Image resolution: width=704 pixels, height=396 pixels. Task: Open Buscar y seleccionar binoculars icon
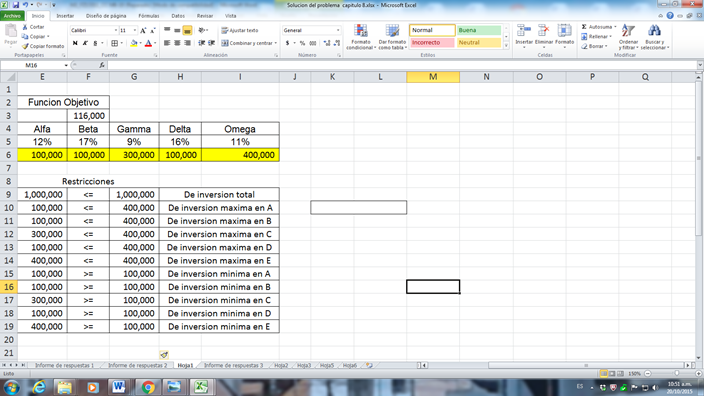point(654,31)
